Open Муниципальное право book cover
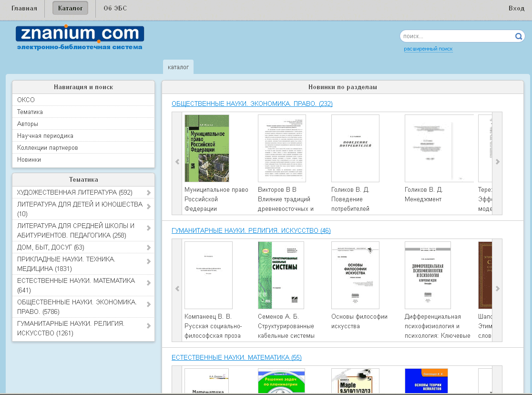Screen dimensions: 532x395 pos(206,148)
